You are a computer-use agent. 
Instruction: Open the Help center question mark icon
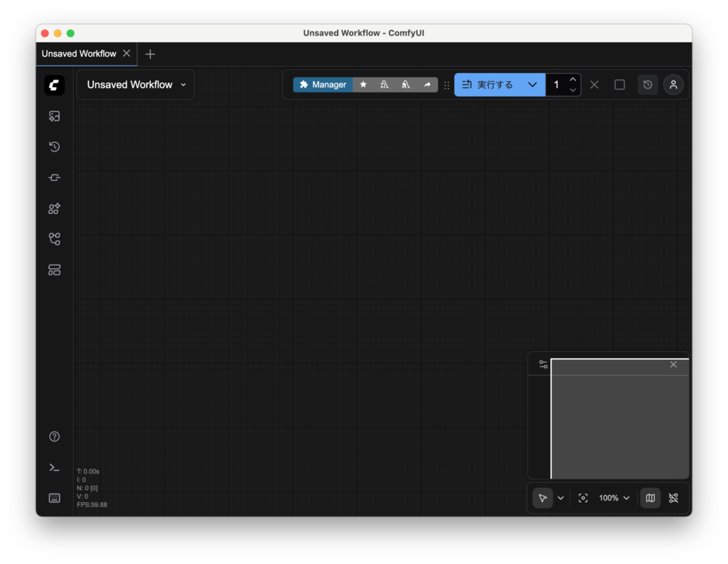54,437
